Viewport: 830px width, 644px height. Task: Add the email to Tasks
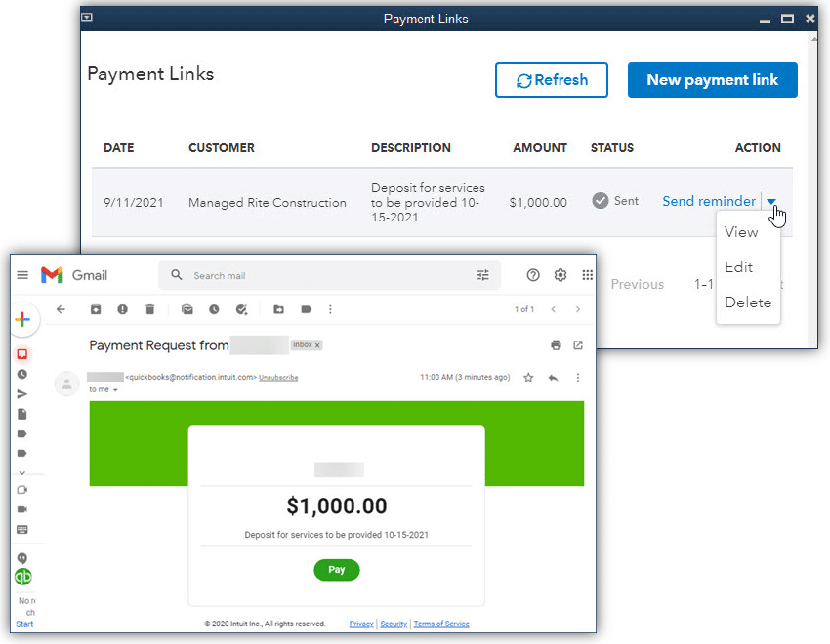(241, 309)
